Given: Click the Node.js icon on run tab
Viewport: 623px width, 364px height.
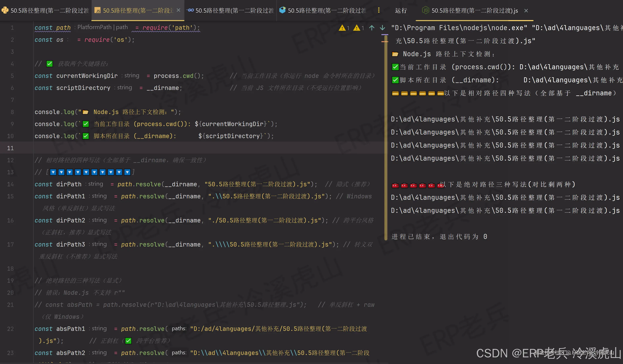Looking at the screenshot, I should [425, 10].
